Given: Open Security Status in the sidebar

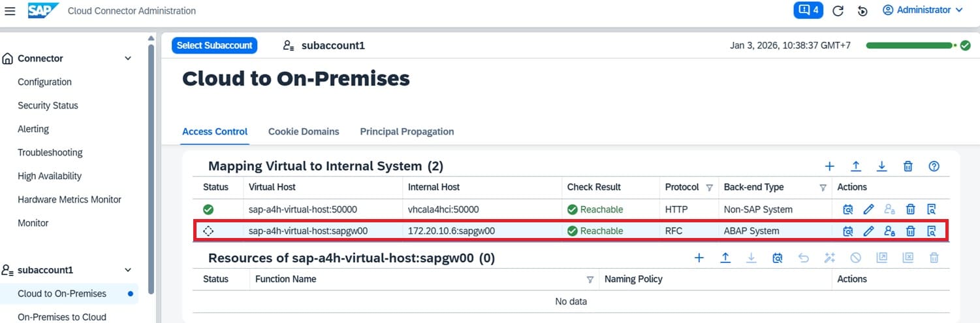Looking at the screenshot, I should (48, 105).
